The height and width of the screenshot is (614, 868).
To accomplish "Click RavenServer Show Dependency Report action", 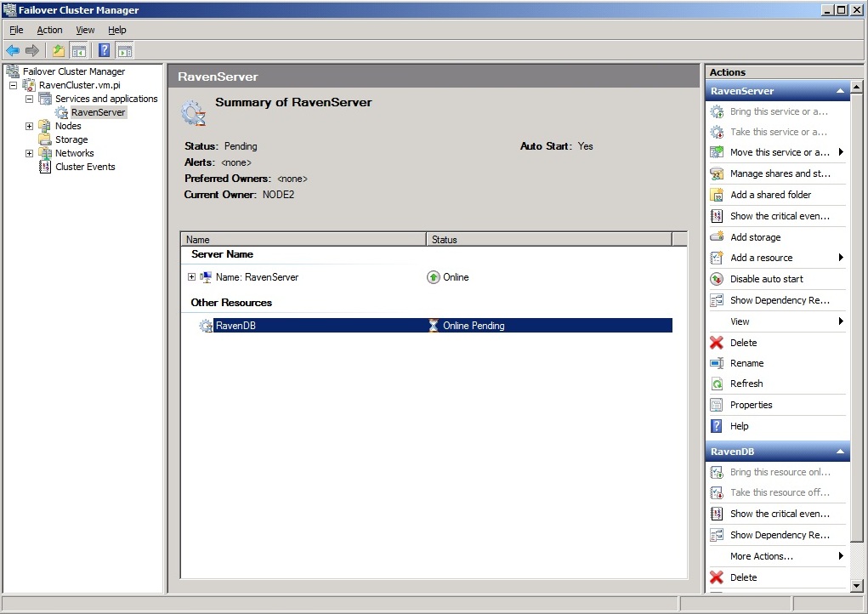I will point(780,300).
